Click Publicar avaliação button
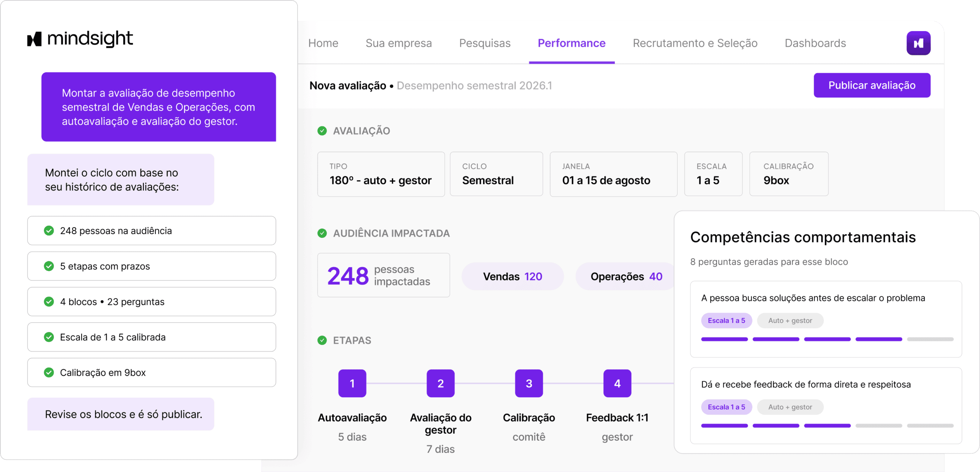Screen dimensions: 980x472 tap(872, 85)
